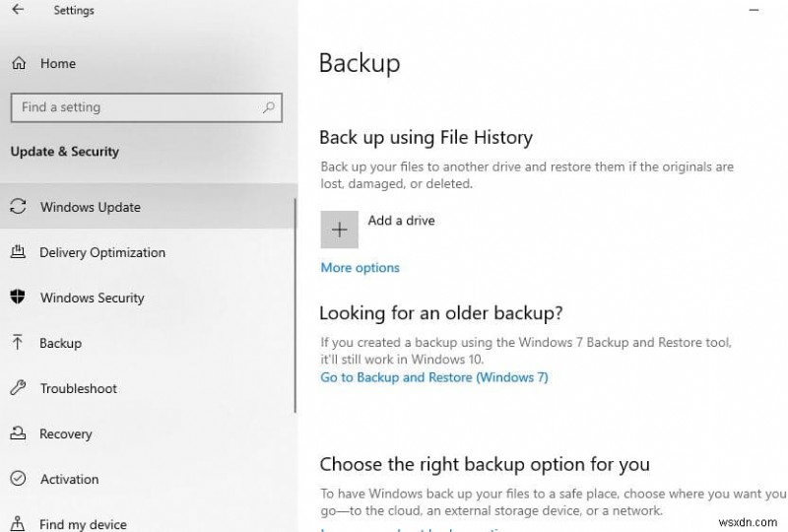Click the Home house icon

[x=19, y=63]
